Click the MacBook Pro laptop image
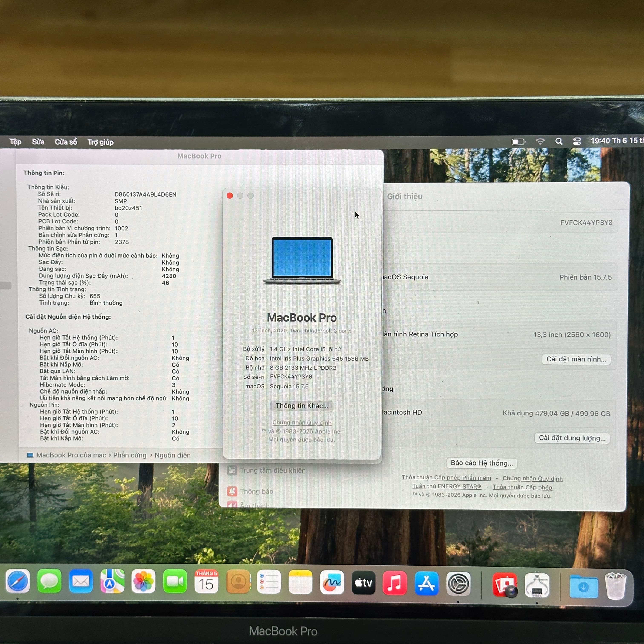644x644 pixels. [x=302, y=260]
